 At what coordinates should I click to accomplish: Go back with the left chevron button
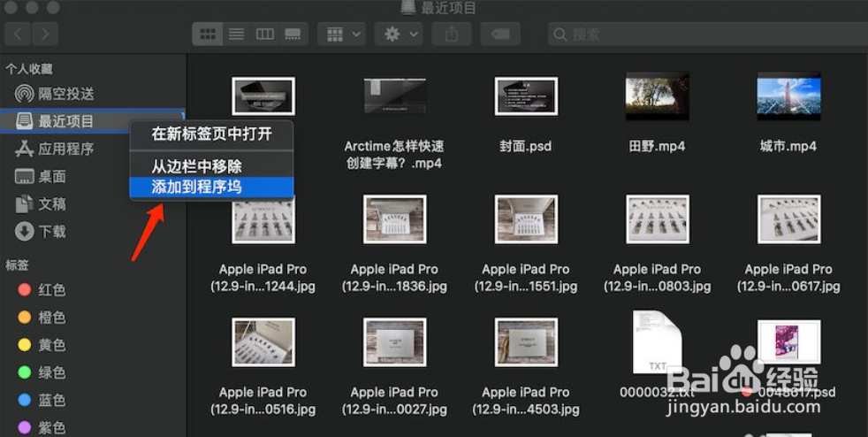(18, 34)
